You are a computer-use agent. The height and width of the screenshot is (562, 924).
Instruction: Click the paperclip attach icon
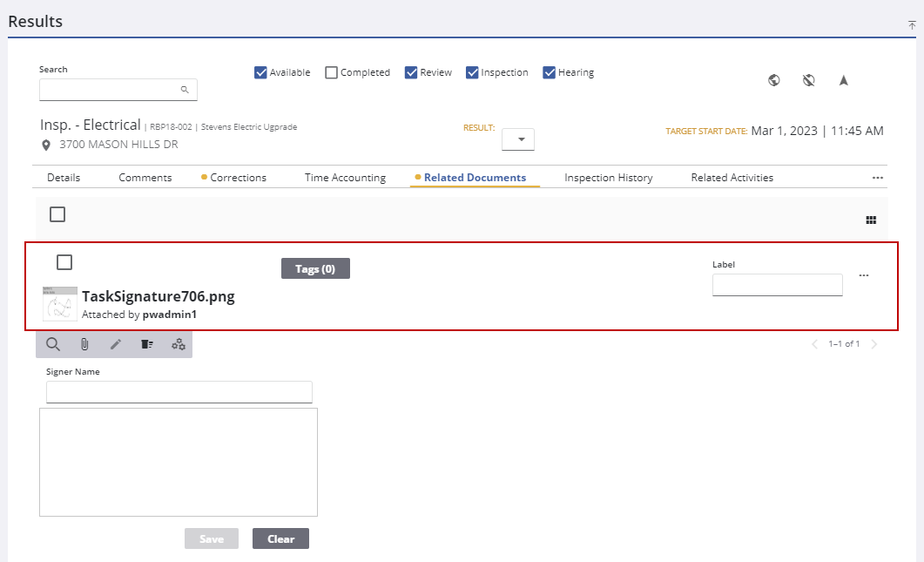[84, 344]
